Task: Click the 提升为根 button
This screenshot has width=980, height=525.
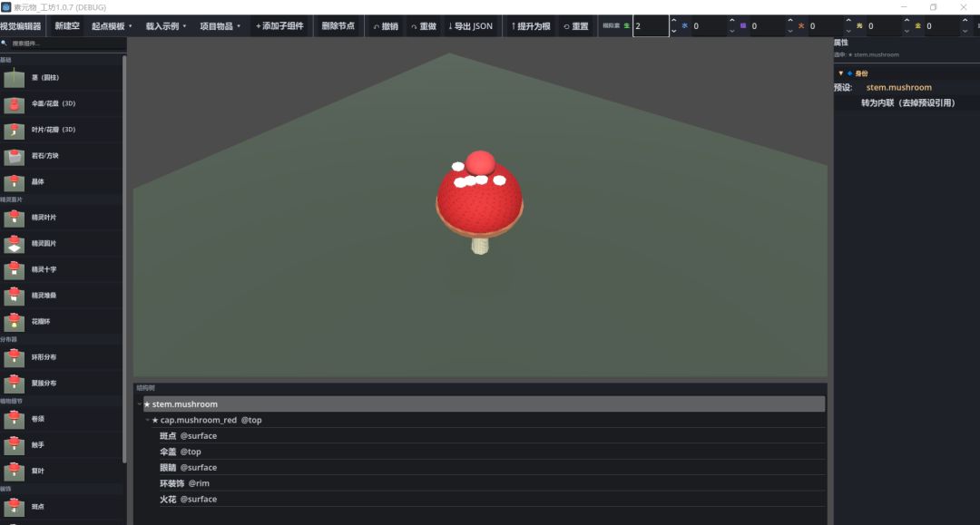Action: (x=531, y=26)
